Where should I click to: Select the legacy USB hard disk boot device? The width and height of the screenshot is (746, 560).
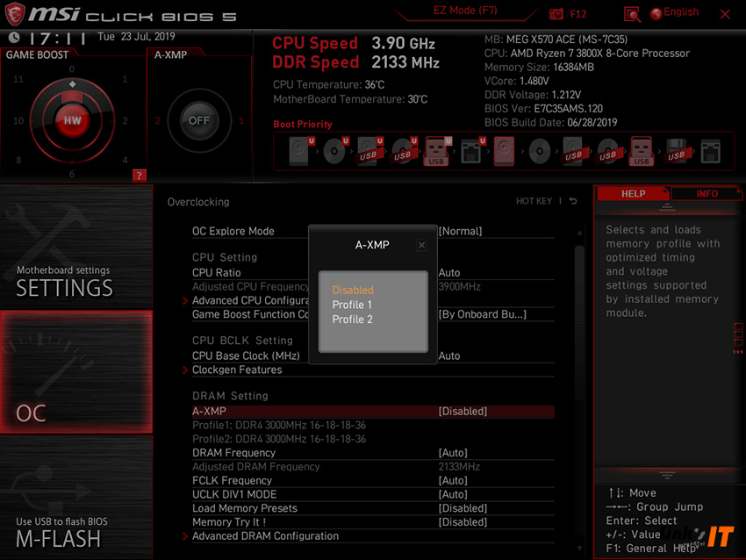573,151
